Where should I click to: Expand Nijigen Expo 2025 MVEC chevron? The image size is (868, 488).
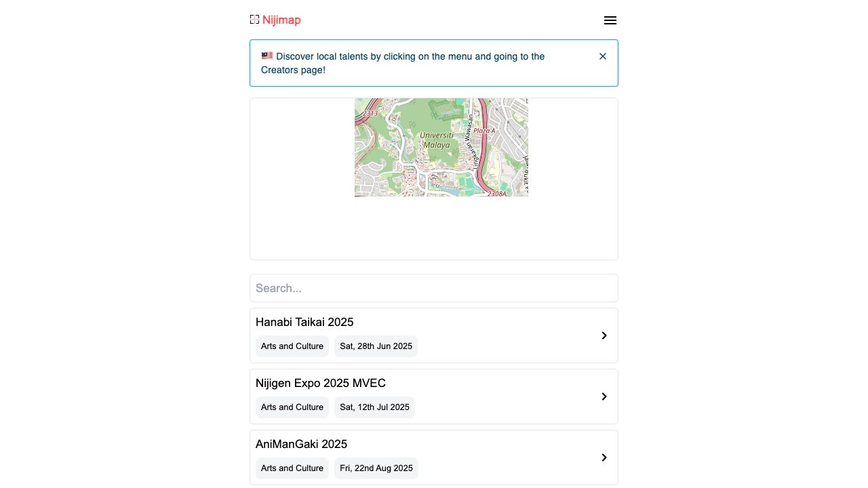604,396
